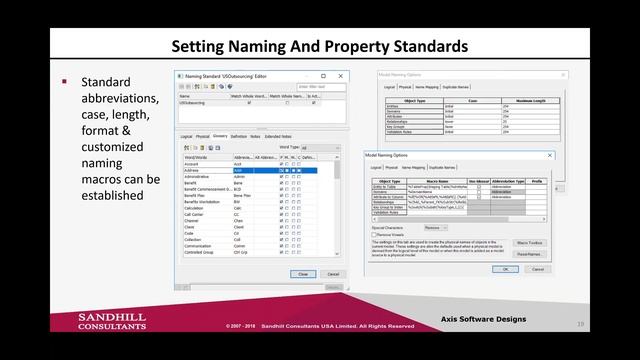Screen dimensions: 640x360
Task: Switch to the Physical tab in Naming Standard Editor
Action: pyautogui.click(x=202, y=137)
